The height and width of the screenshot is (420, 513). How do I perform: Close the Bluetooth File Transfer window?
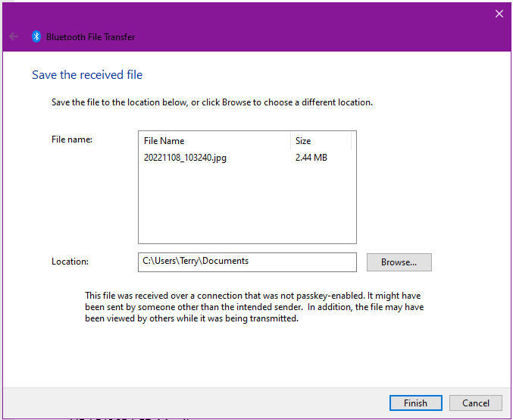coord(499,14)
